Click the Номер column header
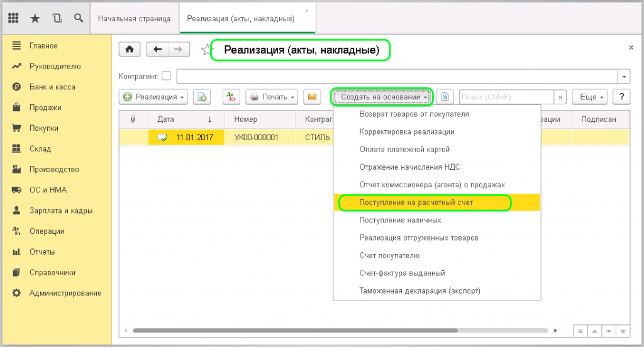The width and height of the screenshot is (644, 347). [x=260, y=119]
